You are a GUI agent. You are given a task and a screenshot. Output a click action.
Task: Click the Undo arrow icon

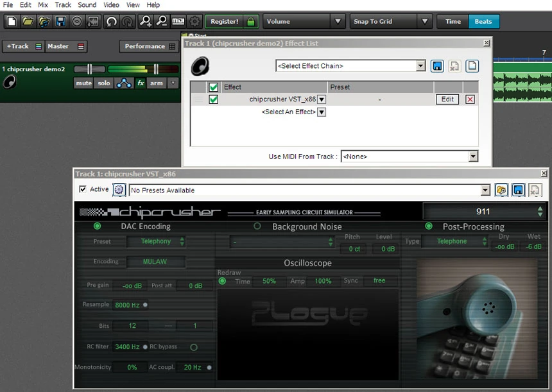tap(111, 21)
